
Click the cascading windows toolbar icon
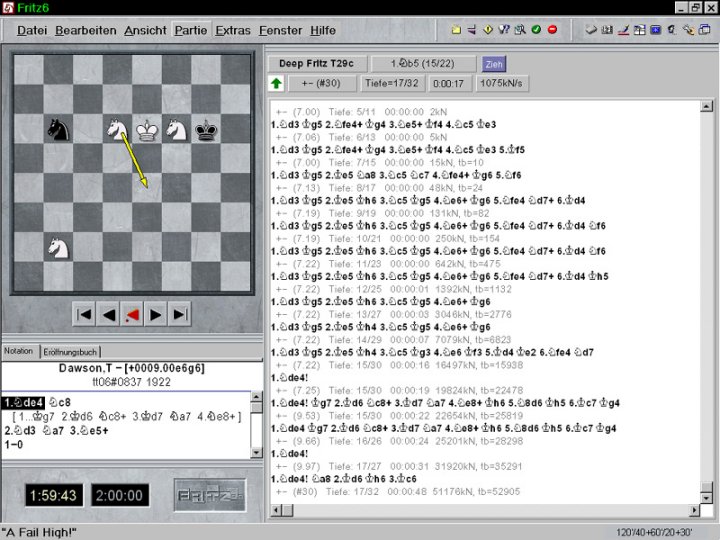[704, 30]
